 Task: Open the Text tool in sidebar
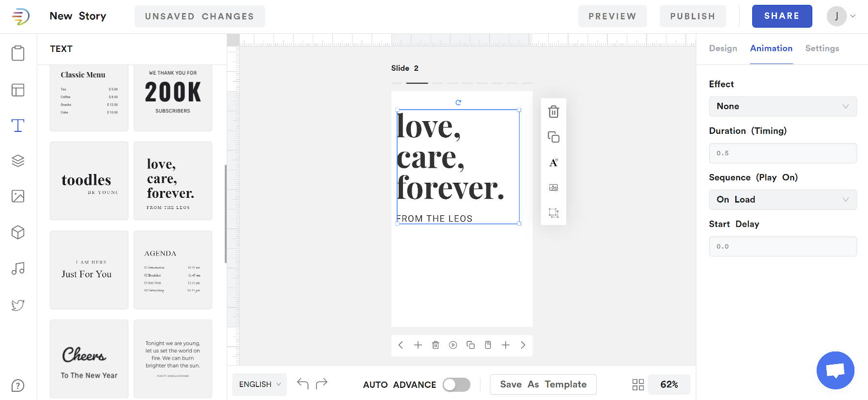coord(18,126)
